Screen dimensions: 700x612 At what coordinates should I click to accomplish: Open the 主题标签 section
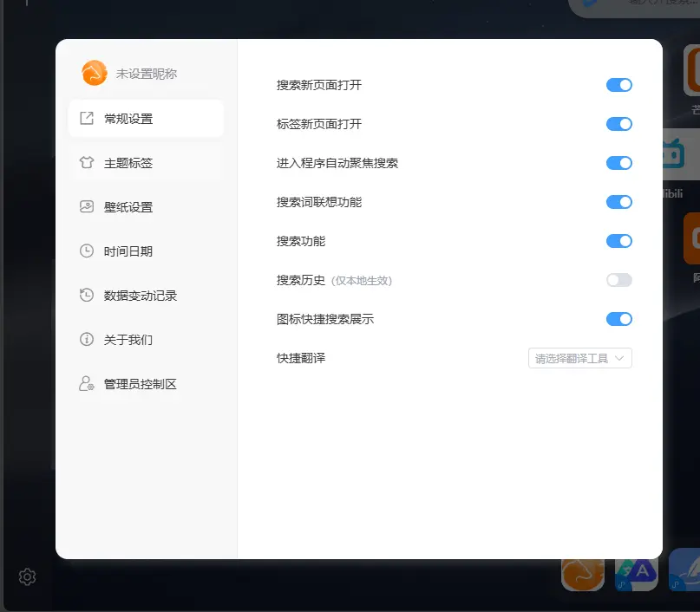(146, 162)
